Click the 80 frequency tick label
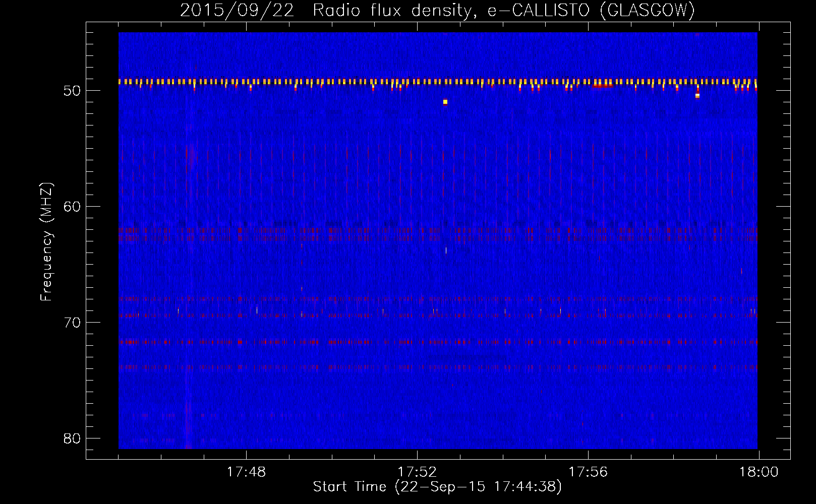The width and height of the screenshot is (816, 504). coord(72,438)
